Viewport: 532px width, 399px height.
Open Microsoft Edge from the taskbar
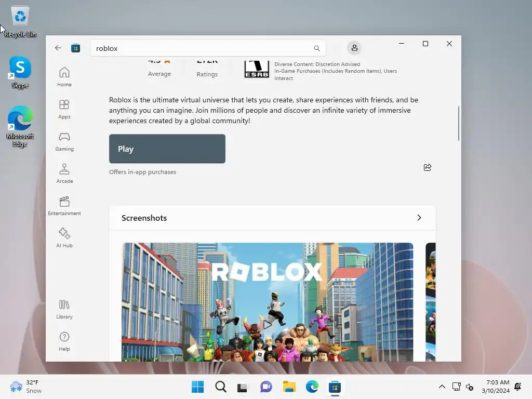coord(312,387)
